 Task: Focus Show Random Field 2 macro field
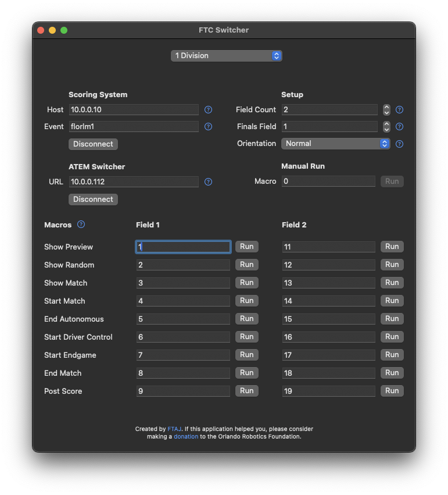[x=328, y=265]
